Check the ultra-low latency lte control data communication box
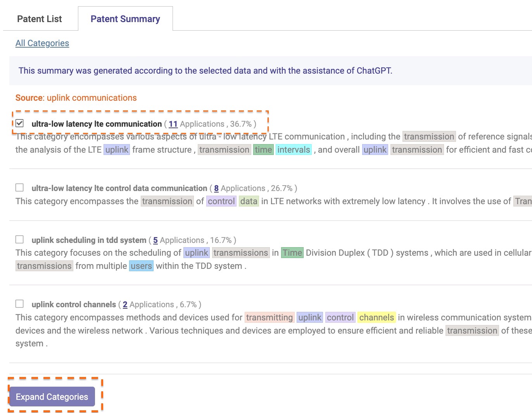Viewport: 532px width, 413px height. pos(20,188)
